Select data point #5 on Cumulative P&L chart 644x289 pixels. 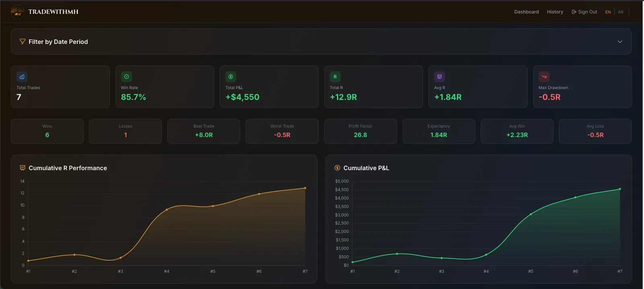click(x=531, y=214)
